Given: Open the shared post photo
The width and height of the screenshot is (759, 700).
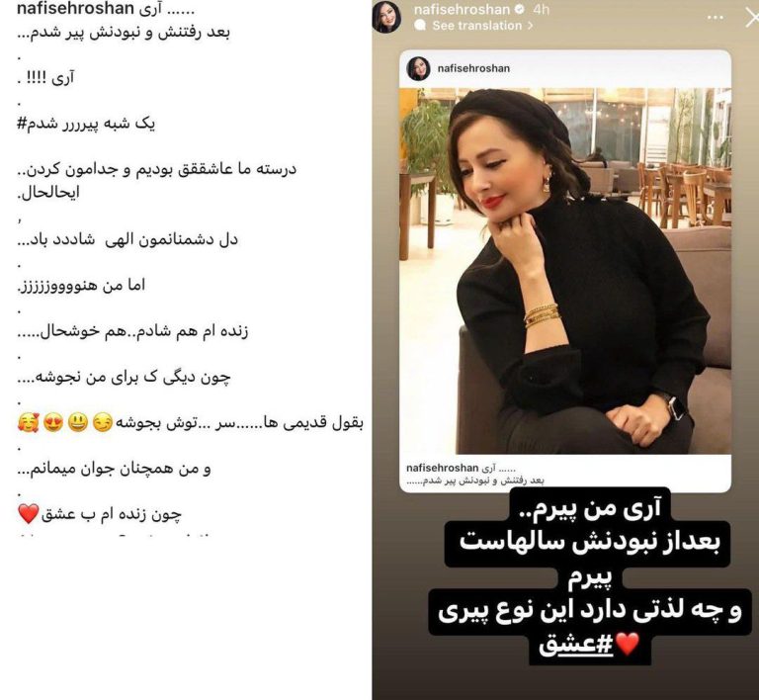Looking at the screenshot, I should [565, 271].
